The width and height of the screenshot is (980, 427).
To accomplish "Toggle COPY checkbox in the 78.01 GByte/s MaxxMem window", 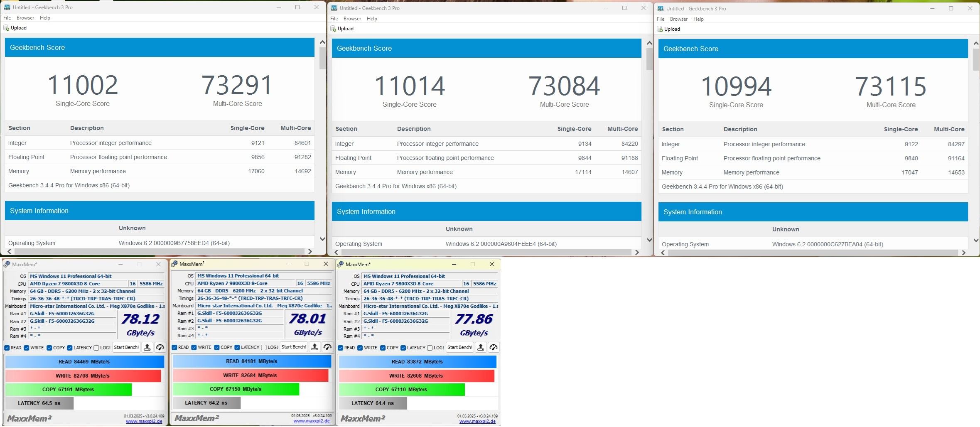I will coord(216,347).
